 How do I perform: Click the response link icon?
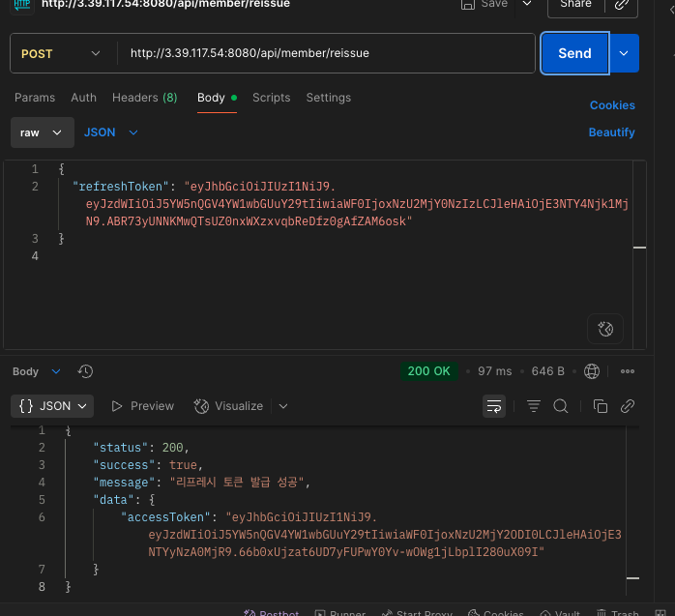pyautogui.click(x=628, y=406)
